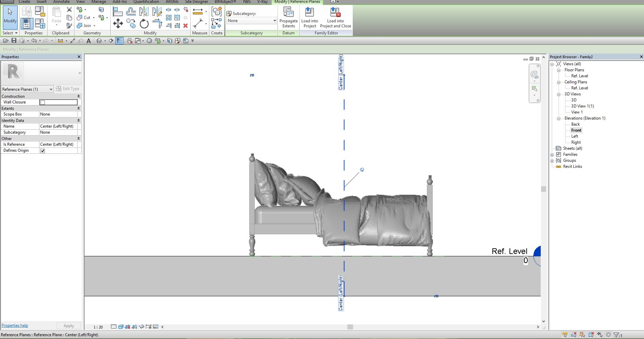This screenshot has height=339, width=644.
Task: Click the Trim/Extend to Corner tool
Action: 157,24
